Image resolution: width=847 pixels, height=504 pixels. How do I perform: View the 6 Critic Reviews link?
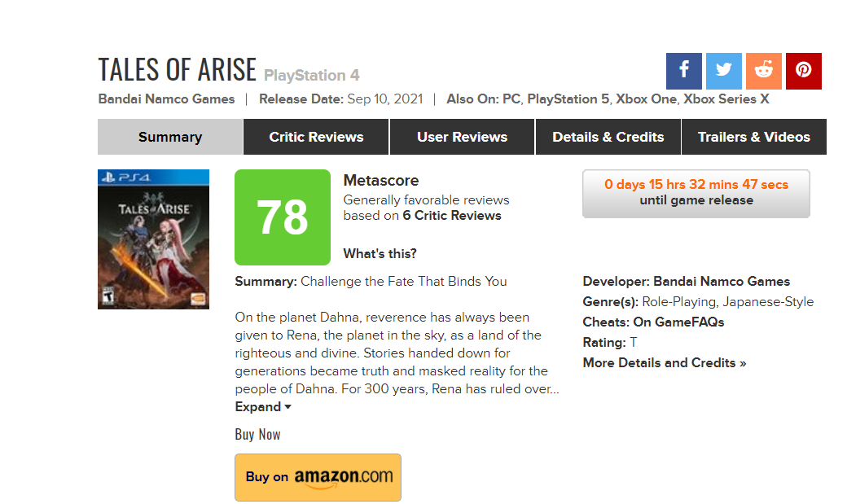(451, 216)
